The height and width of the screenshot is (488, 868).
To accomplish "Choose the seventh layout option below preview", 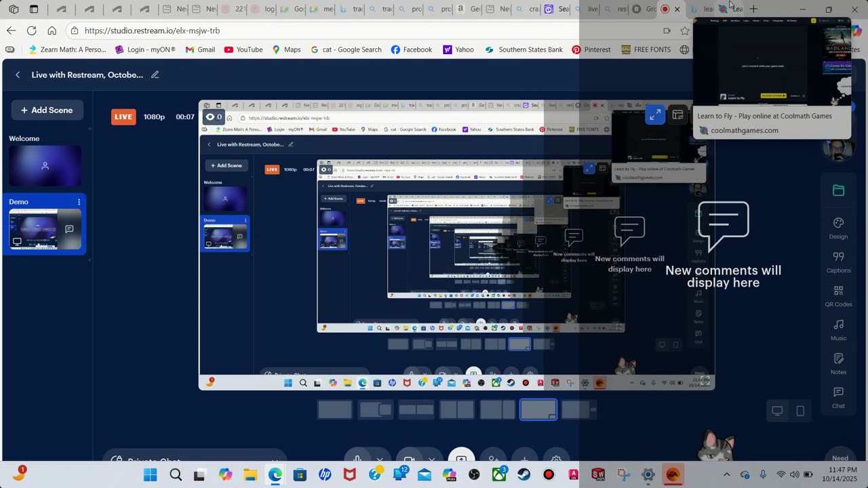I will pos(579,409).
